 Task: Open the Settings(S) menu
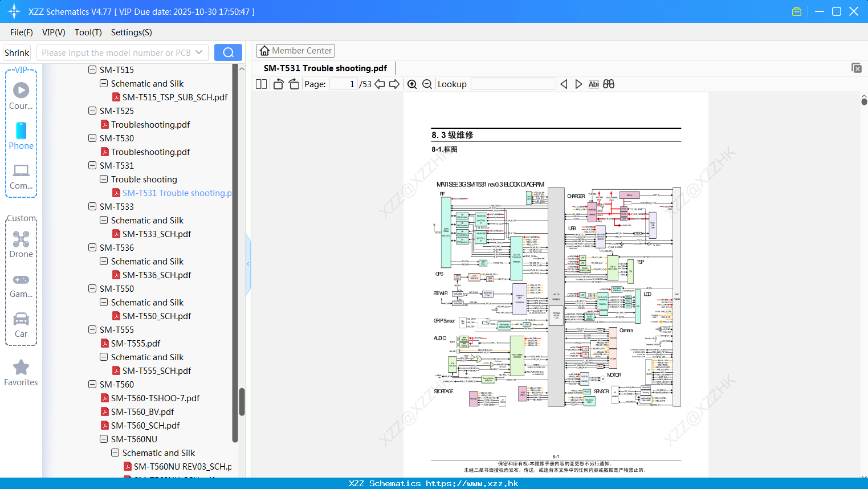(132, 32)
